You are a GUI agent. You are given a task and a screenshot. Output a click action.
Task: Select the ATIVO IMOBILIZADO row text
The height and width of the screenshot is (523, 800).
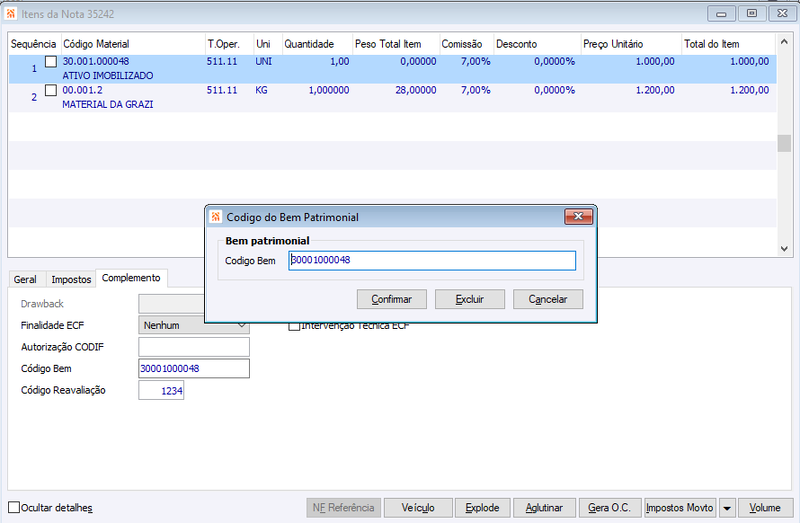pyautogui.click(x=108, y=76)
